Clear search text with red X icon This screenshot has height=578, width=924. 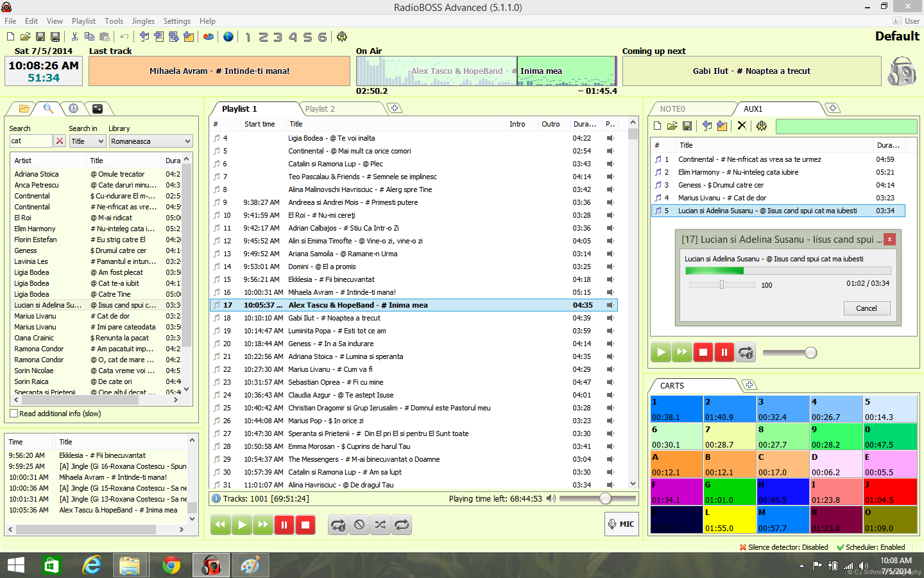(60, 141)
